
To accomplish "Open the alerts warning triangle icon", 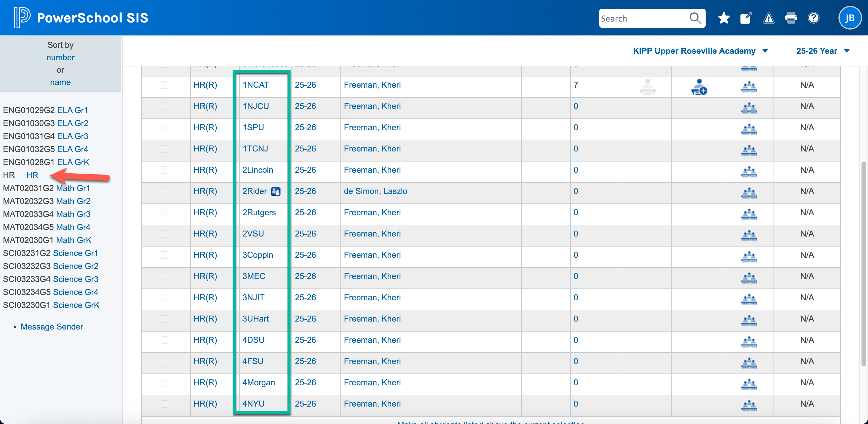I will tap(769, 18).
